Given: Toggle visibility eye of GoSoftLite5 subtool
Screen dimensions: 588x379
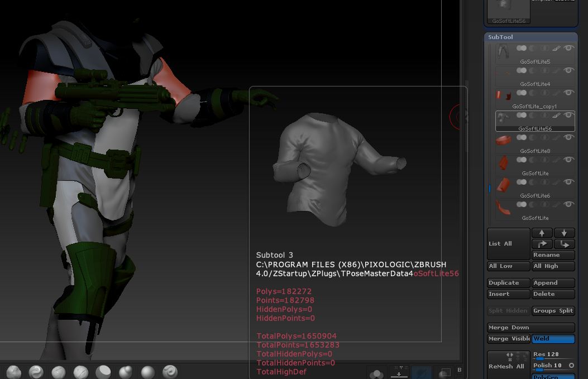Looking at the screenshot, I should click(569, 48).
